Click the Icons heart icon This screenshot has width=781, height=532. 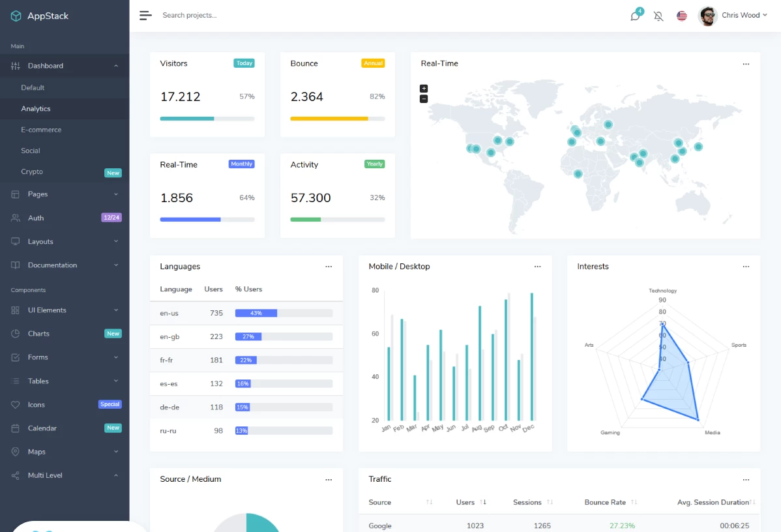pos(16,404)
